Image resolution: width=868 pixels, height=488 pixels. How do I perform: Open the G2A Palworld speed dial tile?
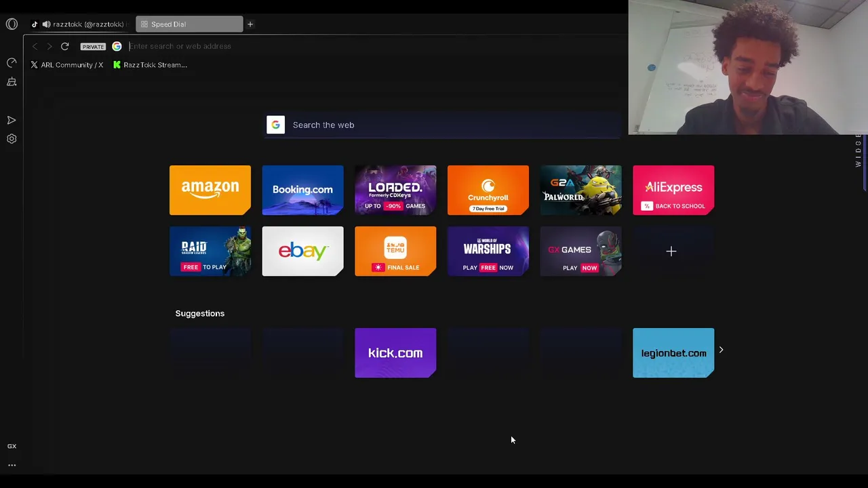point(580,190)
